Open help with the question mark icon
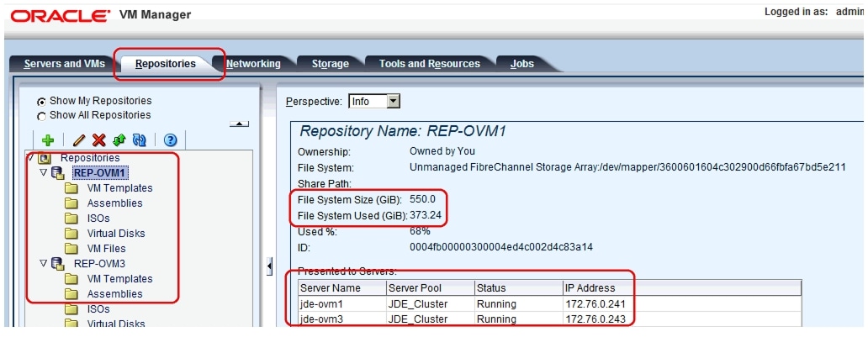The height and width of the screenshot is (353, 868). click(170, 140)
